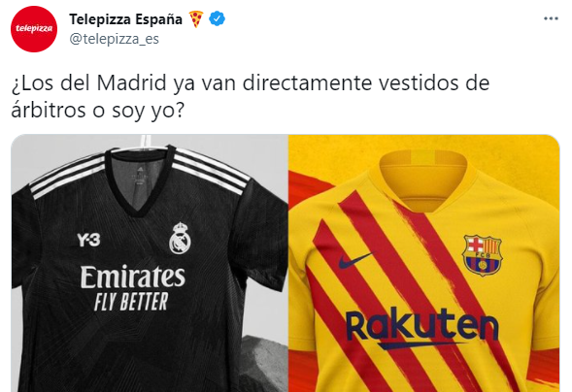This screenshot has width=572, height=392.
Task: Open Telepizza España display name
Action: point(125,19)
